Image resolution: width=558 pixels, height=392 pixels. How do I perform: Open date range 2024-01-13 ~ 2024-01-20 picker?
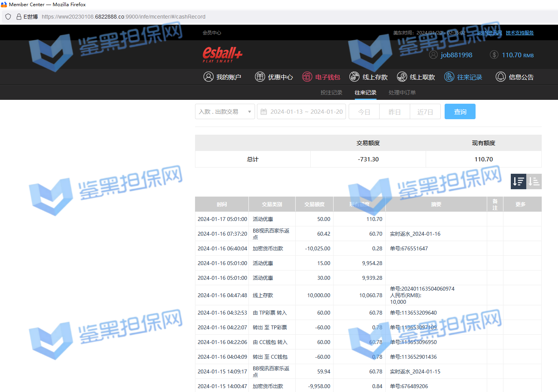306,112
